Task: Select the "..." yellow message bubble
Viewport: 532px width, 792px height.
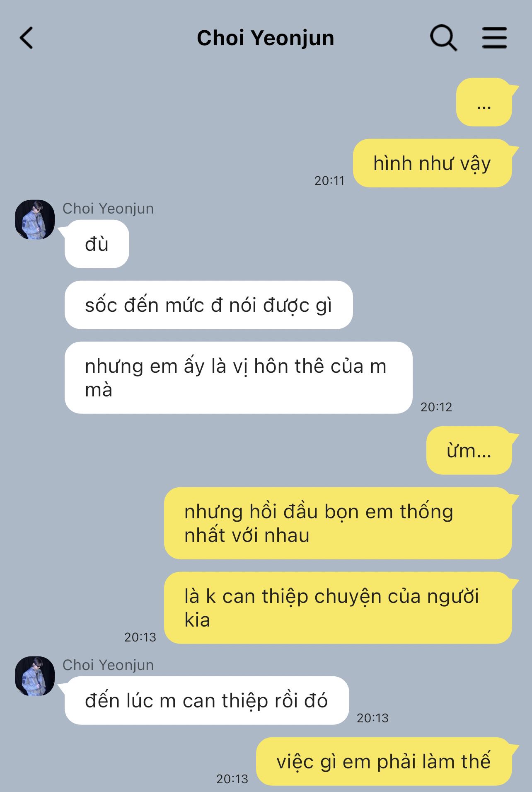Action: [484, 102]
